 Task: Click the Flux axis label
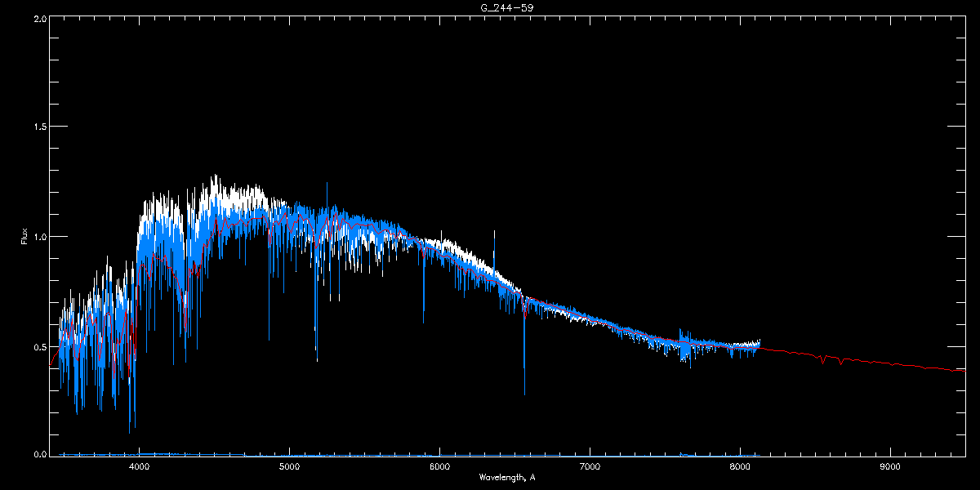tap(24, 237)
